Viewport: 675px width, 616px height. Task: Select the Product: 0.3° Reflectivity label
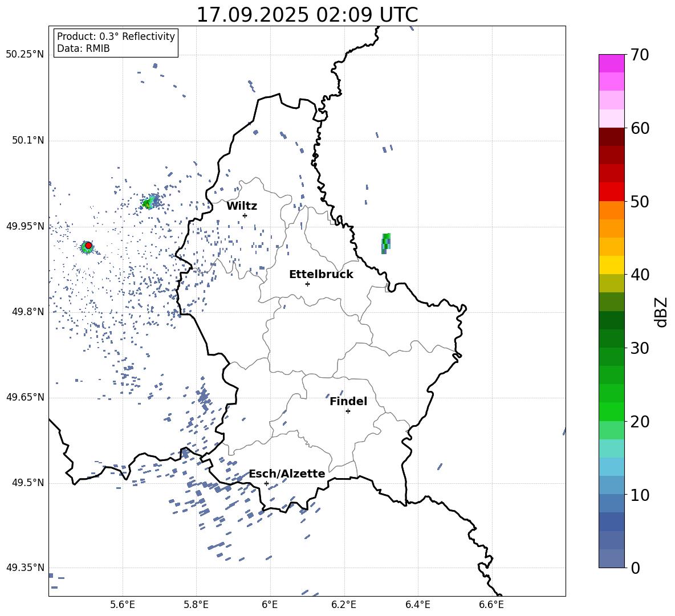pos(116,36)
